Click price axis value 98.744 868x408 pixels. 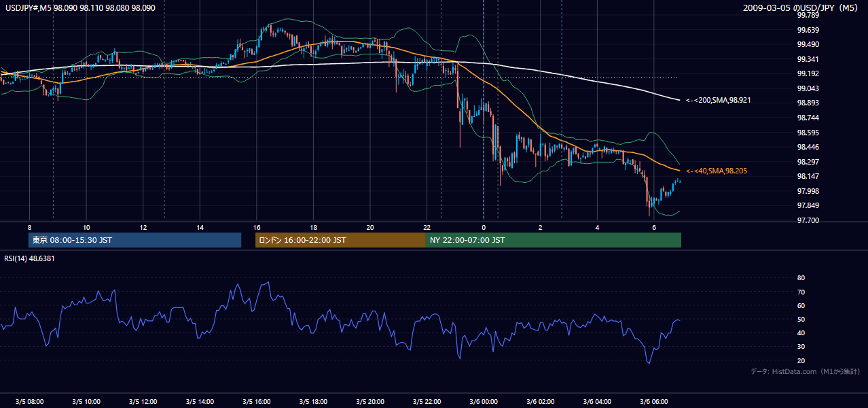[808, 118]
